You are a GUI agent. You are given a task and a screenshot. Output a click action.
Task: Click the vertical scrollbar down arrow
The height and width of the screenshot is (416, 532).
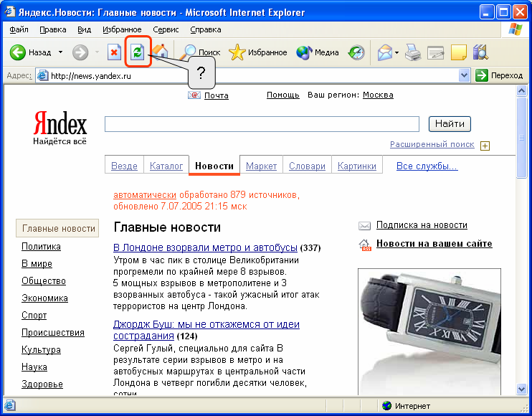[x=521, y=389]
